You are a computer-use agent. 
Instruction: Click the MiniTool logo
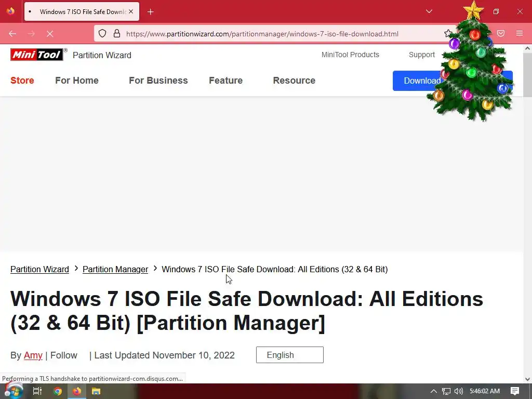pyautogui.click(x=37, y=55)
